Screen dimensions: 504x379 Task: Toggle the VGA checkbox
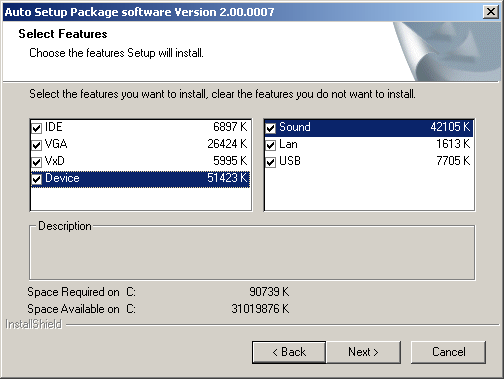click(36, 145)
